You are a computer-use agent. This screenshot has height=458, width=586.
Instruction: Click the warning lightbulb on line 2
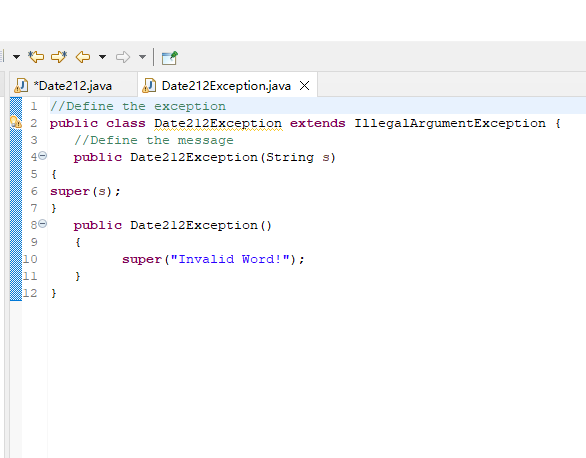(16, 122)
